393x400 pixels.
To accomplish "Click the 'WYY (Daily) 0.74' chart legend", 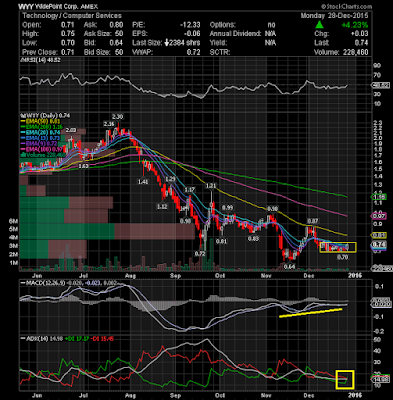I will click(45, 115).
